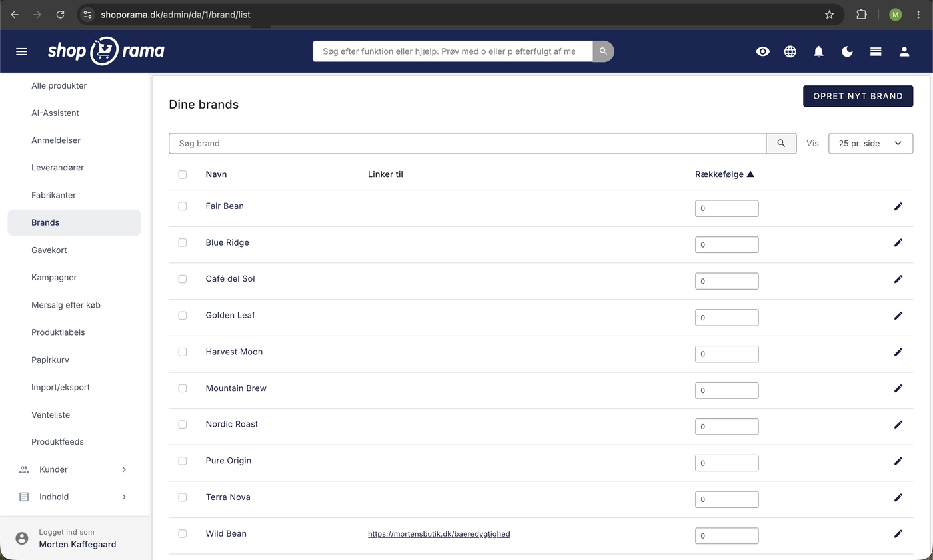Viewport: 933px width, 560px height.
Task: Focus the Søg brand search field
Action: pos(468,143)
